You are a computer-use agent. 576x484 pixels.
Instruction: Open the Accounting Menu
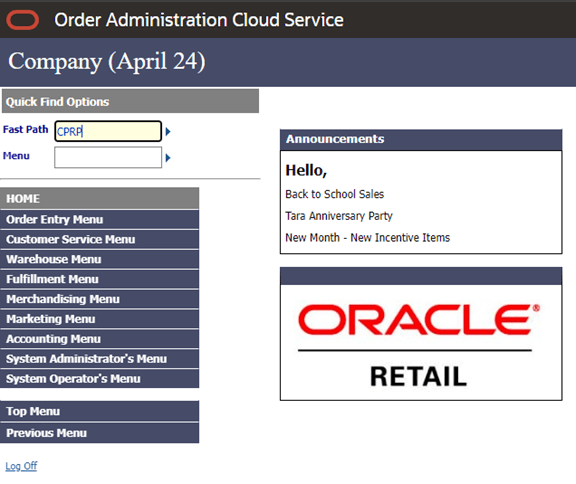click(100, 339)
